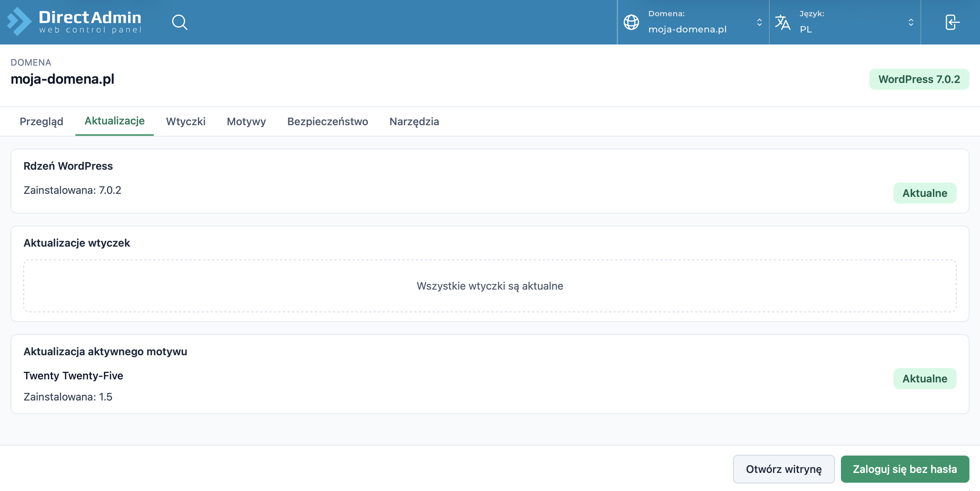Image resolution: width=980 pixels, height=491 pixels.
Task: Go to the Motywy tab
Action: pyautogui.click(x=246, y=121)
